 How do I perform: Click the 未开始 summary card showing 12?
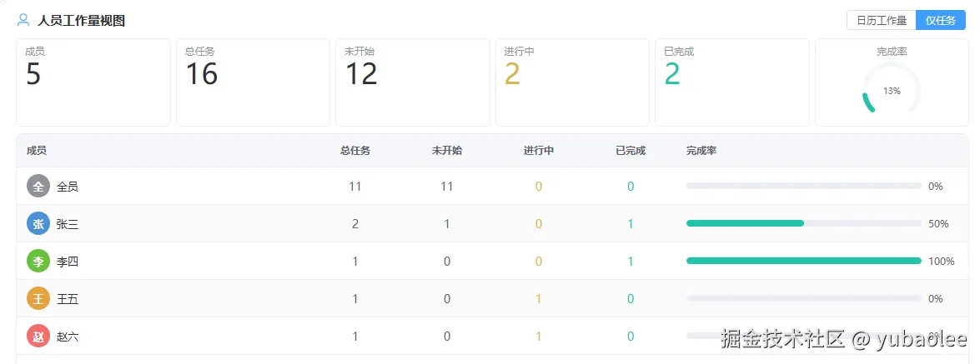click(x=412, y=82)
